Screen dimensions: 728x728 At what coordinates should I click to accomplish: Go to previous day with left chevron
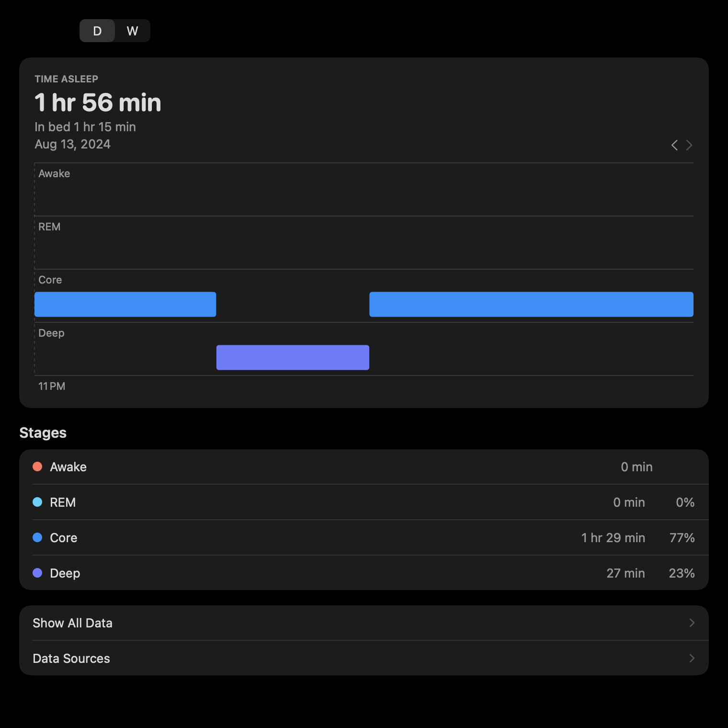coord(674,145)
